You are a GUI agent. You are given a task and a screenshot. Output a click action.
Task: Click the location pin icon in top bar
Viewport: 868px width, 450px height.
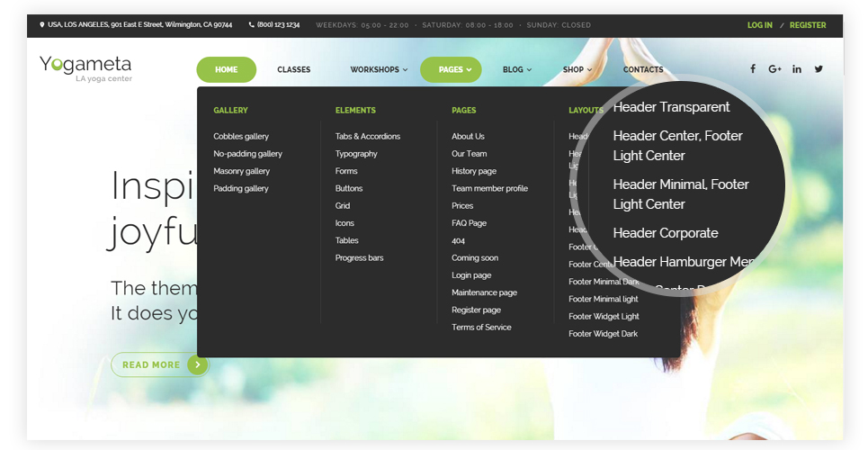pyautogui.click(x=42, y=25)
